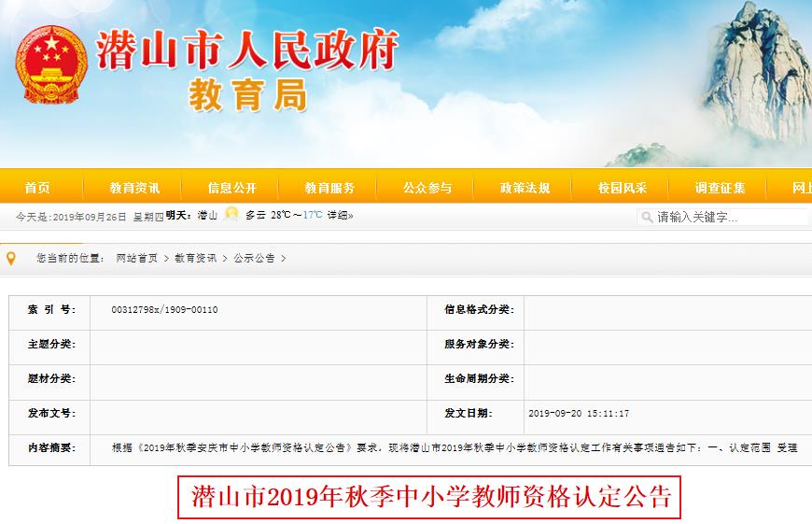
Task: Click the index number 00312798x/1909-00110
Action: click(x=164, y=309)
